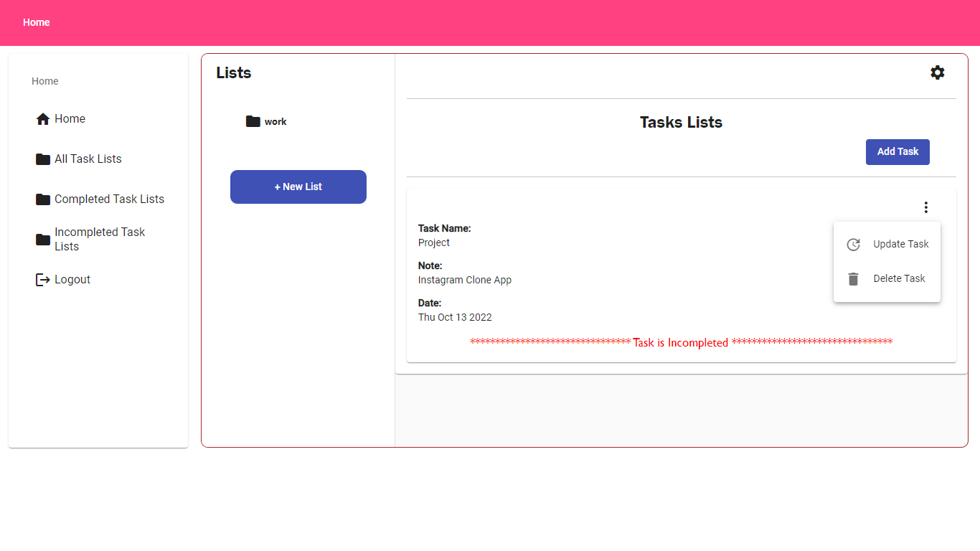Screen dimensions: 980x551
Task: Go to Home in the pink top bar
Action: click(x=37, y=22)
